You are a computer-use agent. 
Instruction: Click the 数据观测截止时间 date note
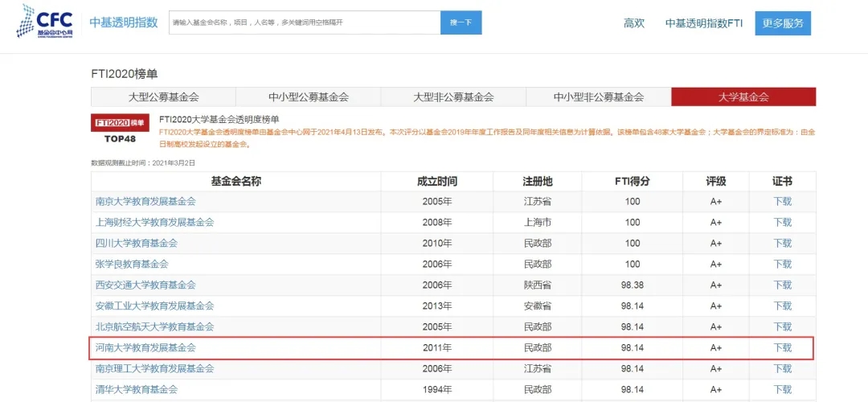click(143, 162)
